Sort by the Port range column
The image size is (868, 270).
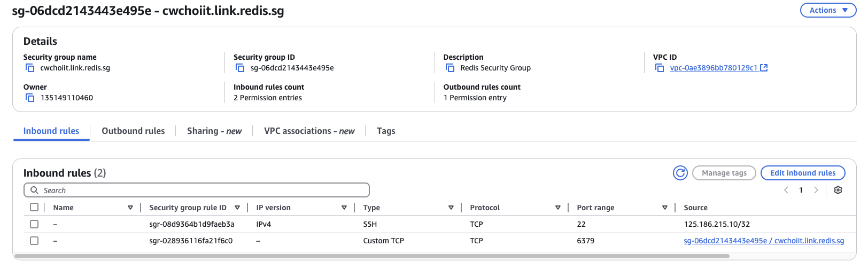pyautogui.click(x=664, y=208)
